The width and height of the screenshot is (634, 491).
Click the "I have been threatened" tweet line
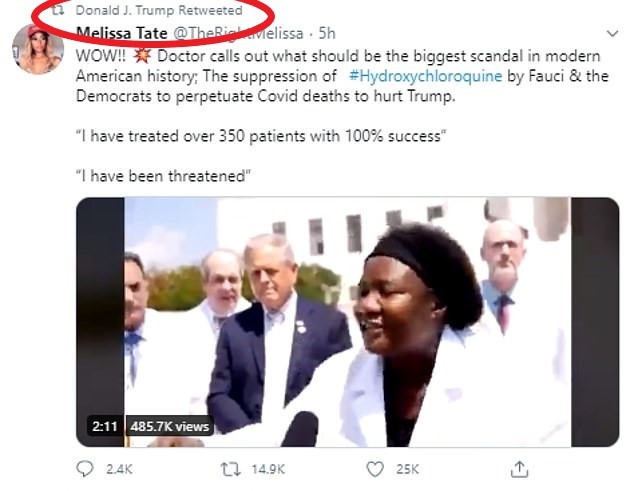pos(162,176)
